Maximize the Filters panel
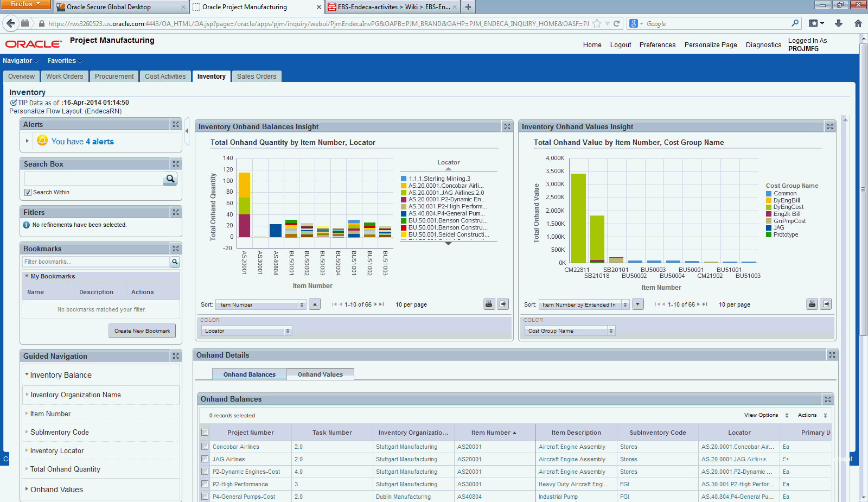Viewport: 868px width, 502px height. [176, 212]
